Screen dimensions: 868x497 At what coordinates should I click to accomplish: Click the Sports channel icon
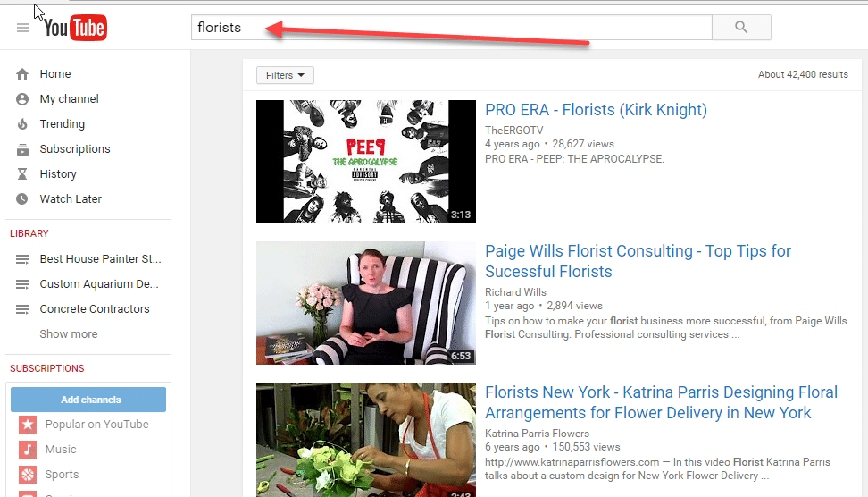click(28, 475)
